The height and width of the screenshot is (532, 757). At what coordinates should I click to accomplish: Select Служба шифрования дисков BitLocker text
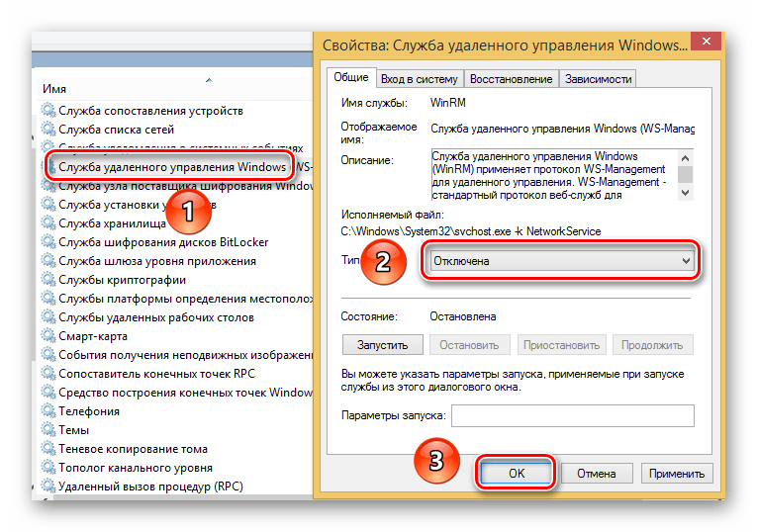tap(163, 242)
